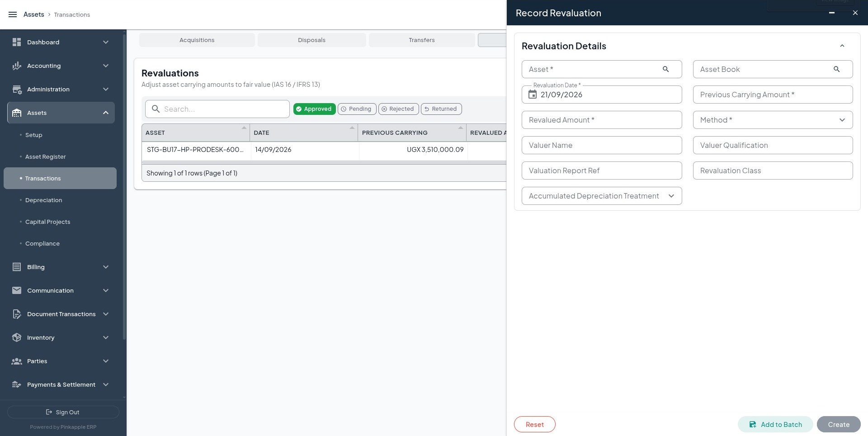Click the Revalued Amount input field
The height and width of the screenshot is (436, 868).
point(602,120)
